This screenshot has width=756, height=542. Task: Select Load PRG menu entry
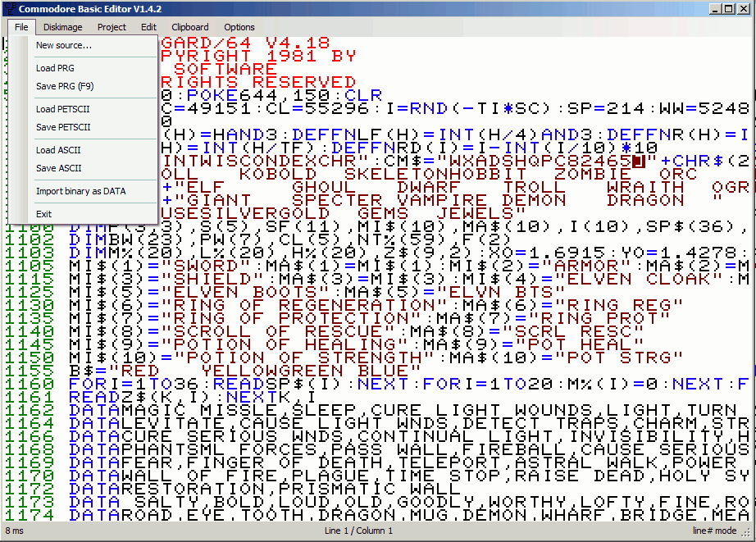[x=55, y=68]
